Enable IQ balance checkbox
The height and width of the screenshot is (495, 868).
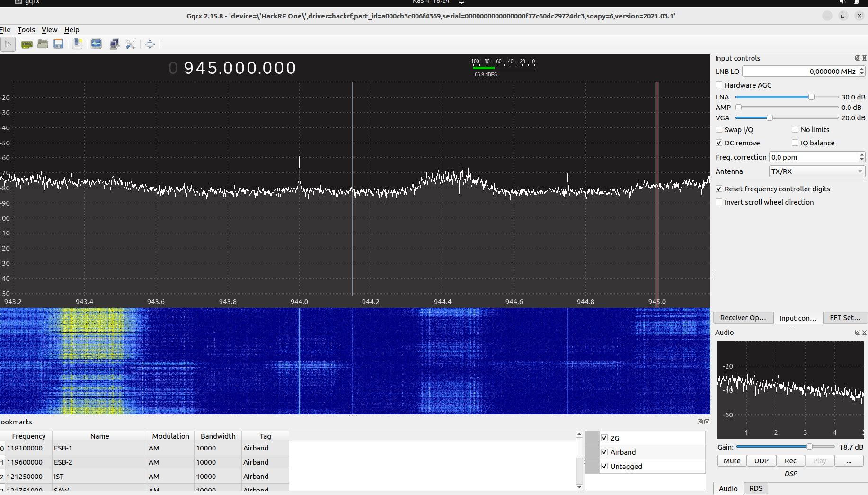pos(795,143)
